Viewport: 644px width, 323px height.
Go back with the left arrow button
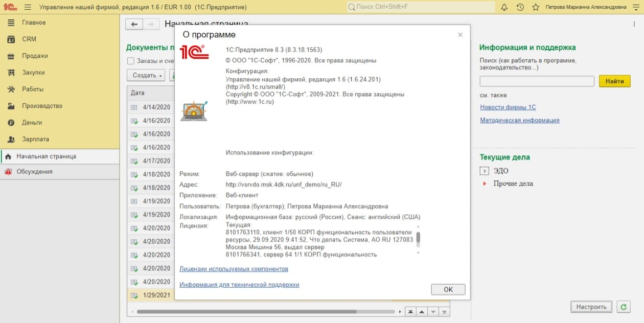134,24
